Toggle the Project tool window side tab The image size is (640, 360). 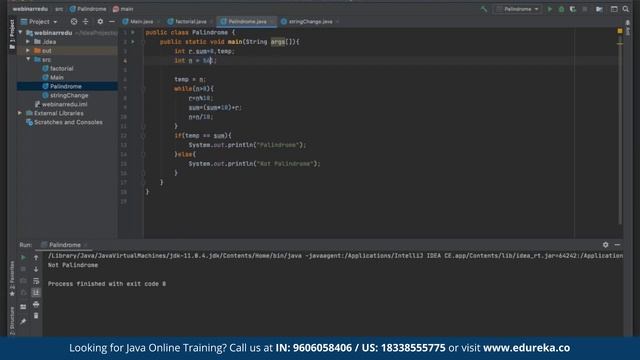[x=12, y=35]
